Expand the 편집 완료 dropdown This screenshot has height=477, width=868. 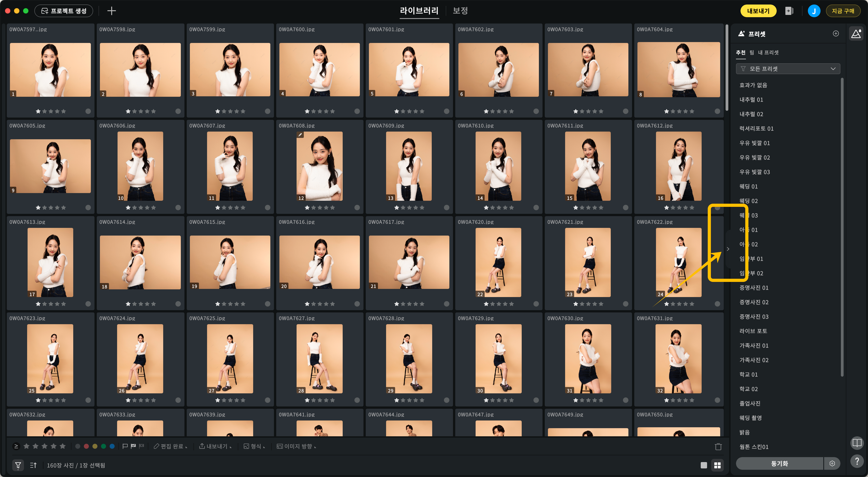170,446
